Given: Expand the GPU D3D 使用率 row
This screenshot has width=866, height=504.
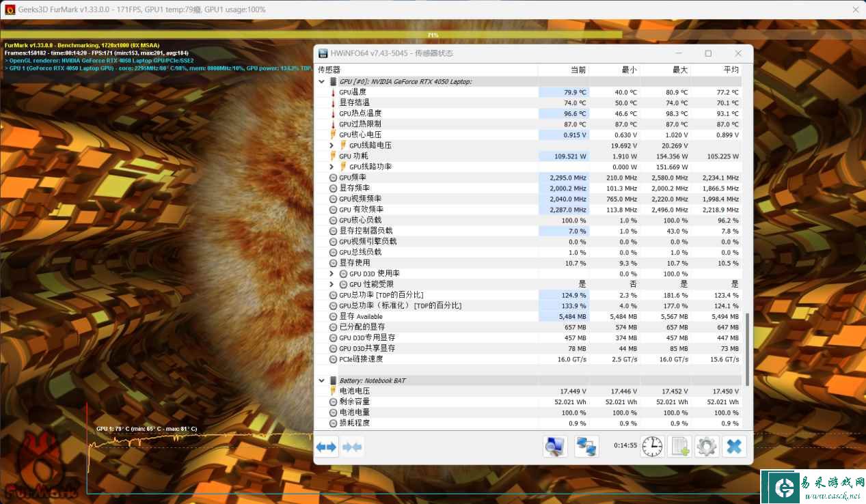Looking at the screenshot, I should tap(332, 273).
